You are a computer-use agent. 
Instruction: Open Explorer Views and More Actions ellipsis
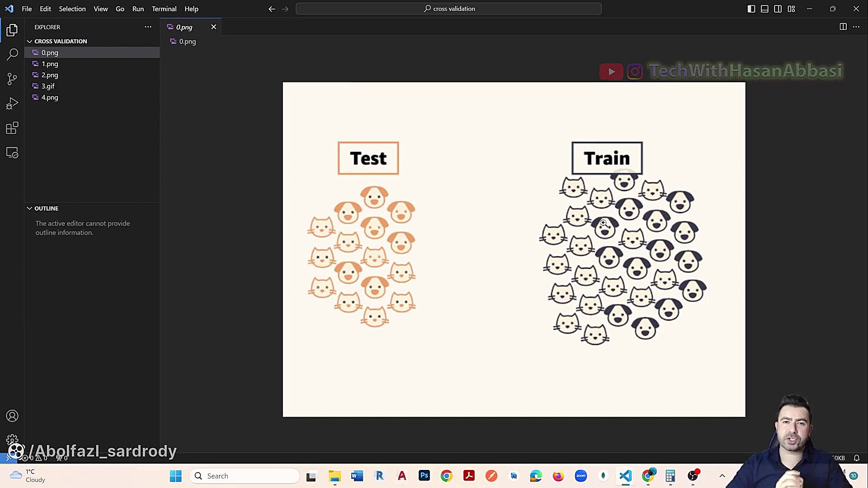tap(148, 27)
